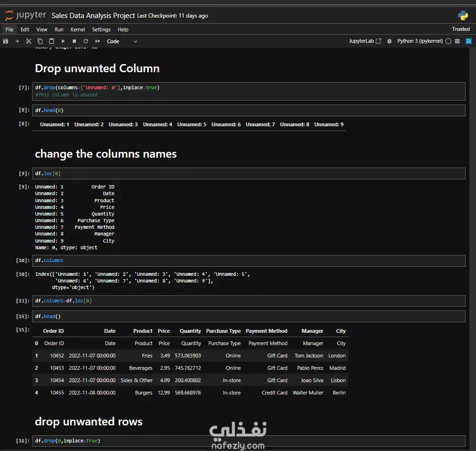Open the Edit menu

point(25,29)
